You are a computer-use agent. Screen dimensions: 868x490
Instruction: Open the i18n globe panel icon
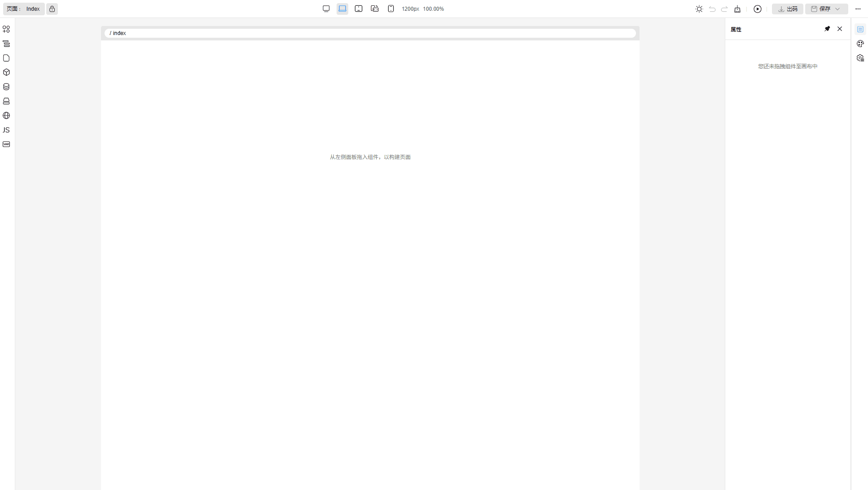pyautogui.click(x=6, y=115)
